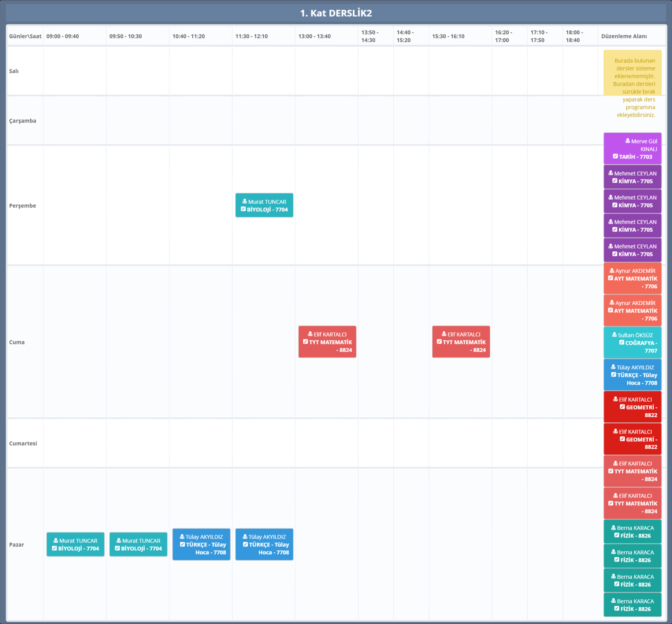
Task: Select the first Elif KARTALCI GEOMETRİ card
Action: coord(632,407)
